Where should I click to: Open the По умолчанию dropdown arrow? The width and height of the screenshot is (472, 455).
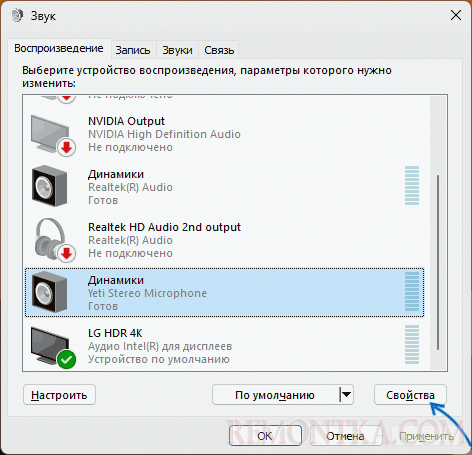click(x=347, y=395)
